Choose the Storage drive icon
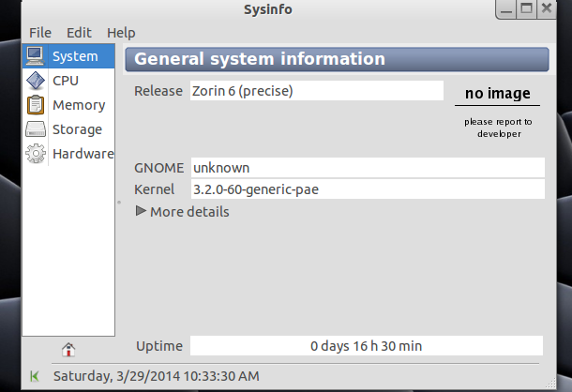The height and width of the screenshot is (392, 572). [x=36, y=129]
